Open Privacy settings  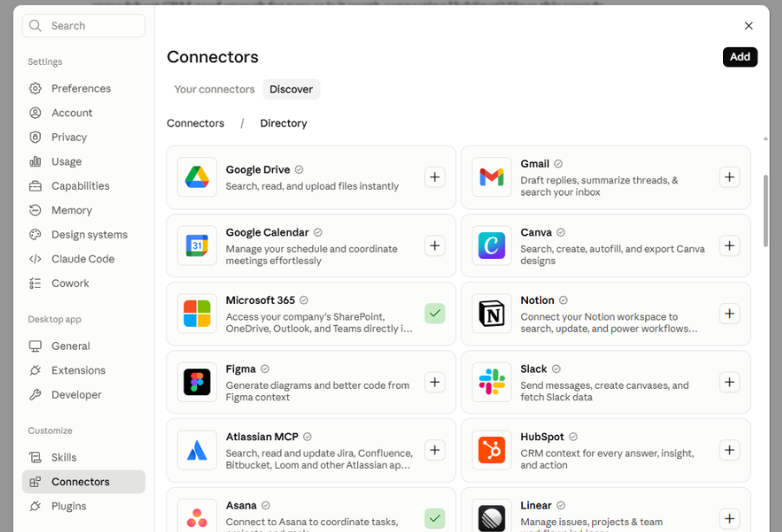point(83,137)
